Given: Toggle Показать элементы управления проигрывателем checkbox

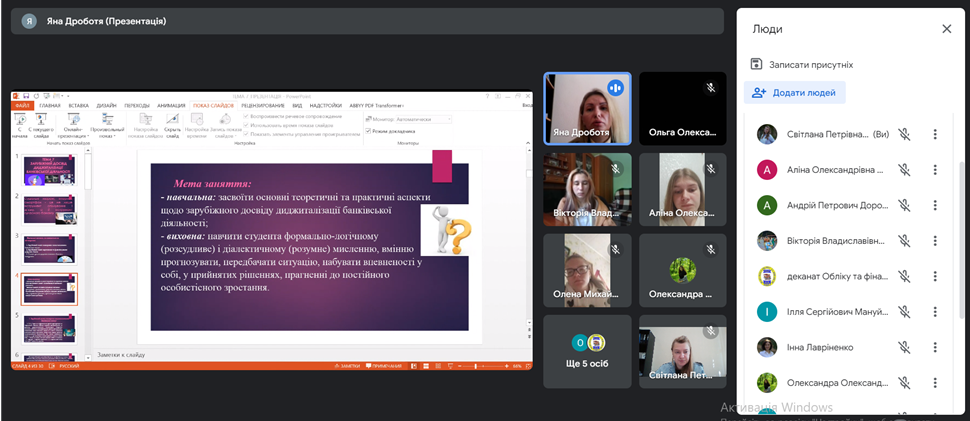Looking at the screenshot, I should (247, 134).
